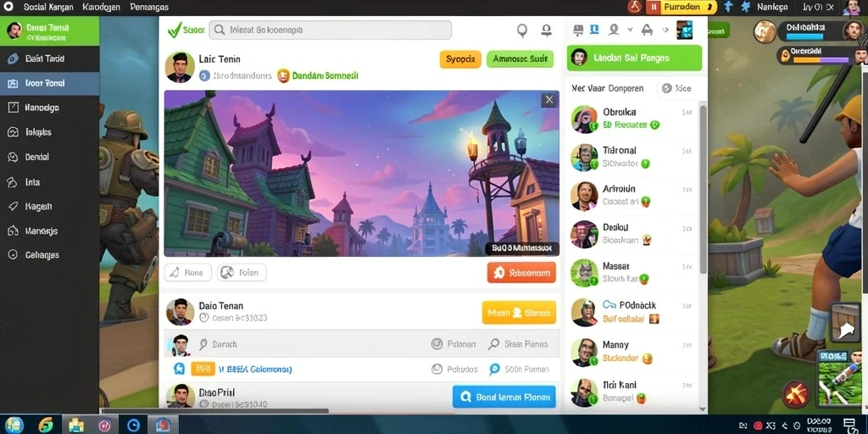Close the game scene image preview
This screenshot has height=434, width=868.
tap(548, 100)
